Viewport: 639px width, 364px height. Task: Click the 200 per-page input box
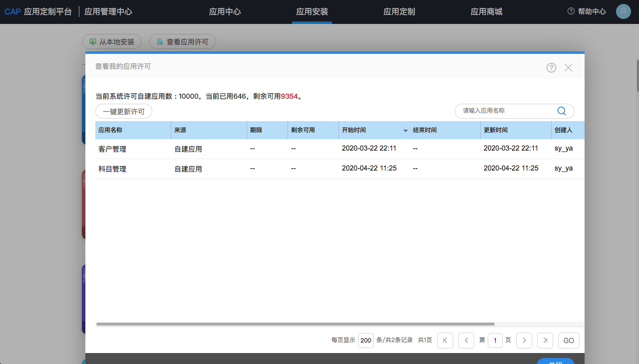click(x=366, y=340)
